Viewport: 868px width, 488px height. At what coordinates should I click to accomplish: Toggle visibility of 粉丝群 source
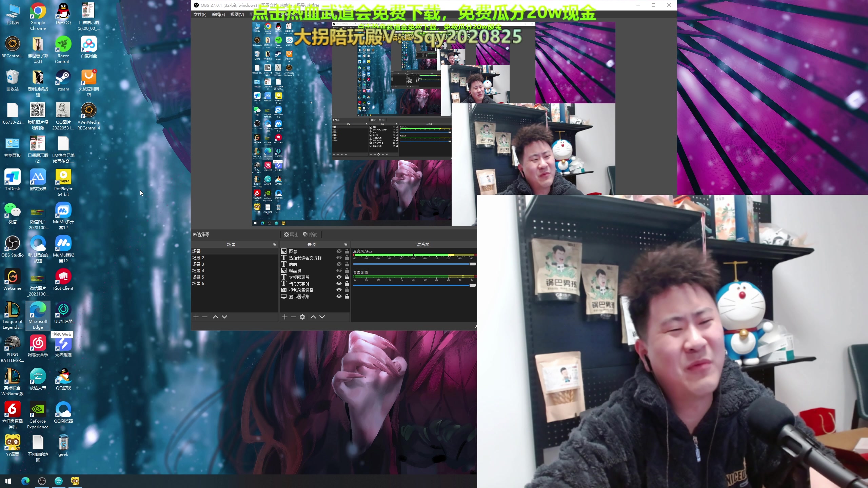pyautogui.click(x=339, y=271)
